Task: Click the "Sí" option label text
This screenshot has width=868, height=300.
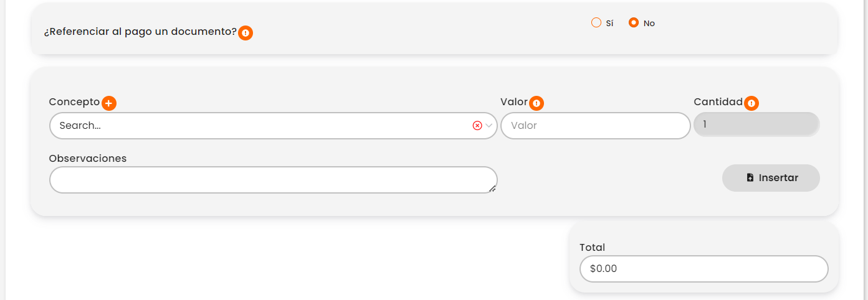Action: click(609, 24)
